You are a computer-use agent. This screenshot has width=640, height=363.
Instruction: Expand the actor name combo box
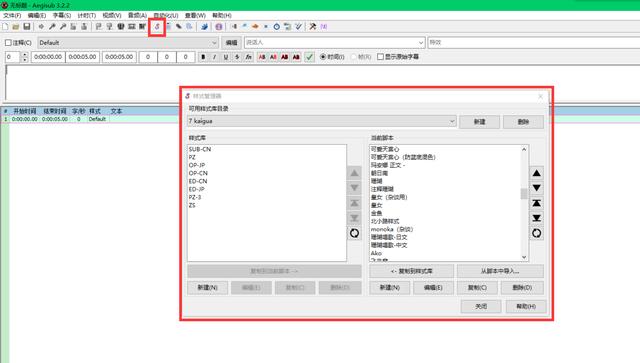421,42
